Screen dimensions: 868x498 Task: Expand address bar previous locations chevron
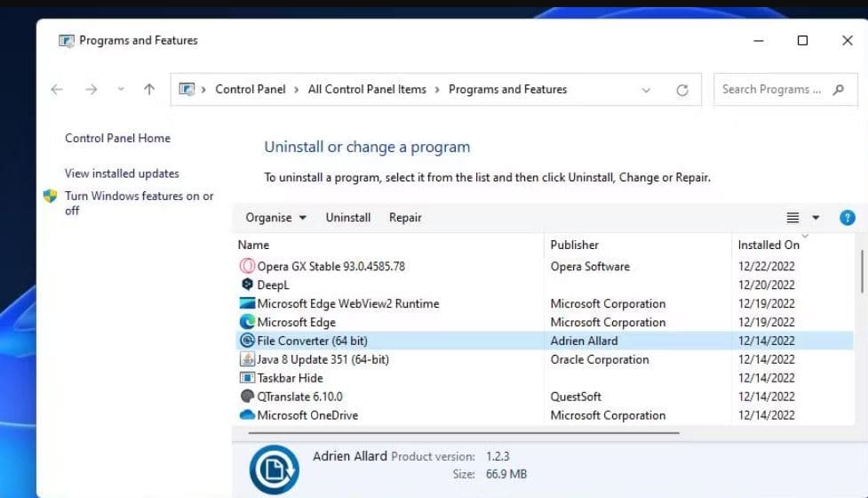[x=646, y=90]
